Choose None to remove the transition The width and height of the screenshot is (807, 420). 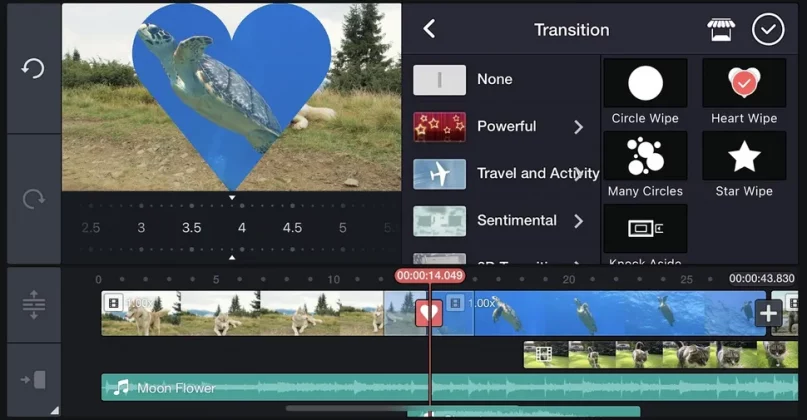[x=494, y=80]
